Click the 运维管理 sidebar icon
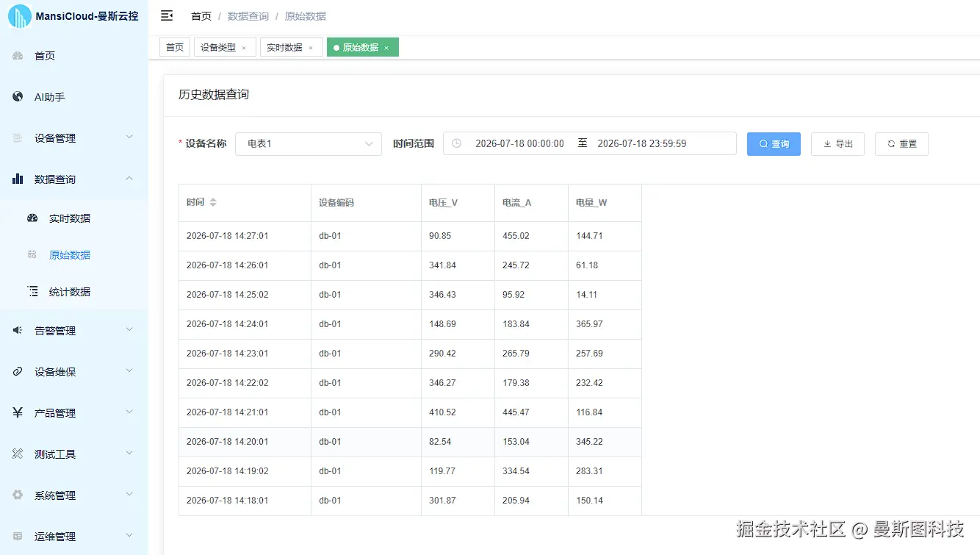Image resolution: width=980 pixels, height=555 pixels. click(x=18, y=537)
